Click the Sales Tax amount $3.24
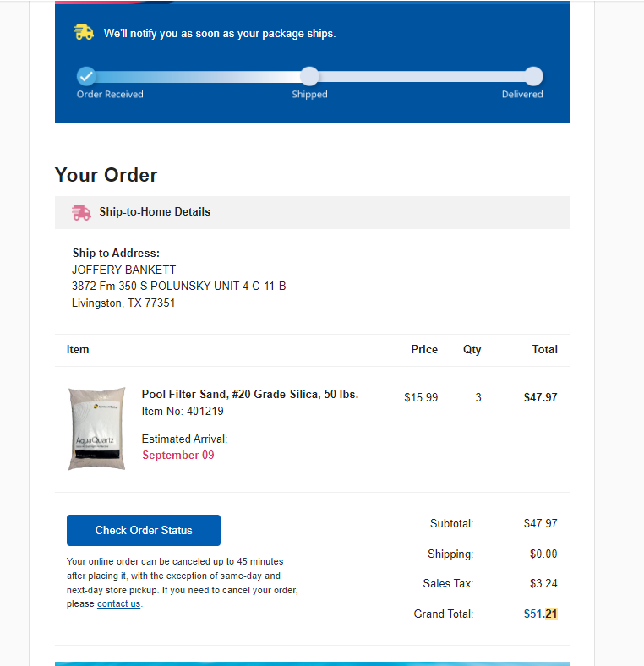The image size is (644, 666). [x=543, y=584]
